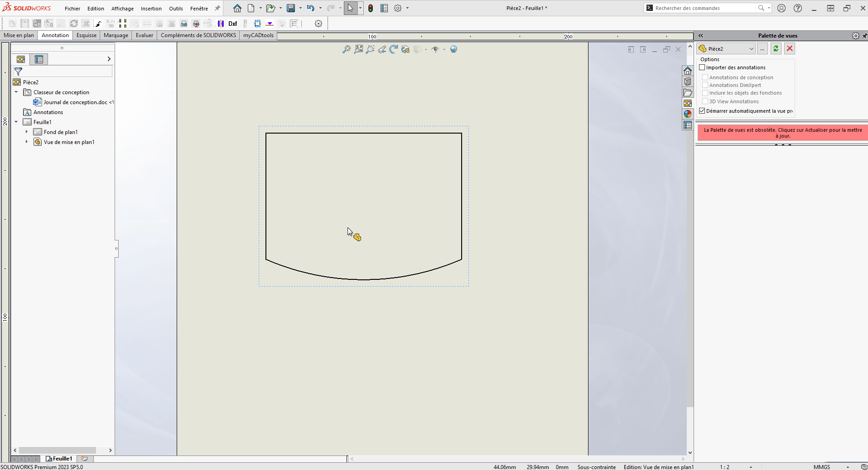Click the Rebuild traffic light icon
The image size is (868, 470).
click(371, 8)
